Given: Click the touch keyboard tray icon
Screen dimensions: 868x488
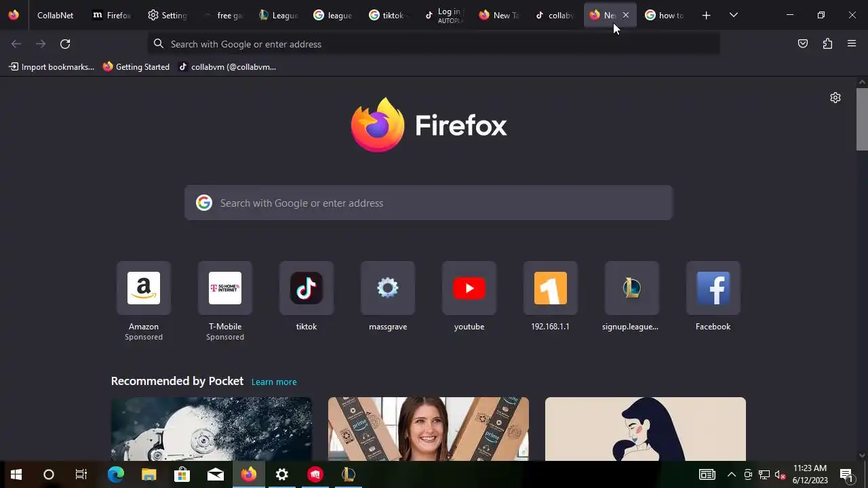Looking at the screenshot, I should point(707,474).
